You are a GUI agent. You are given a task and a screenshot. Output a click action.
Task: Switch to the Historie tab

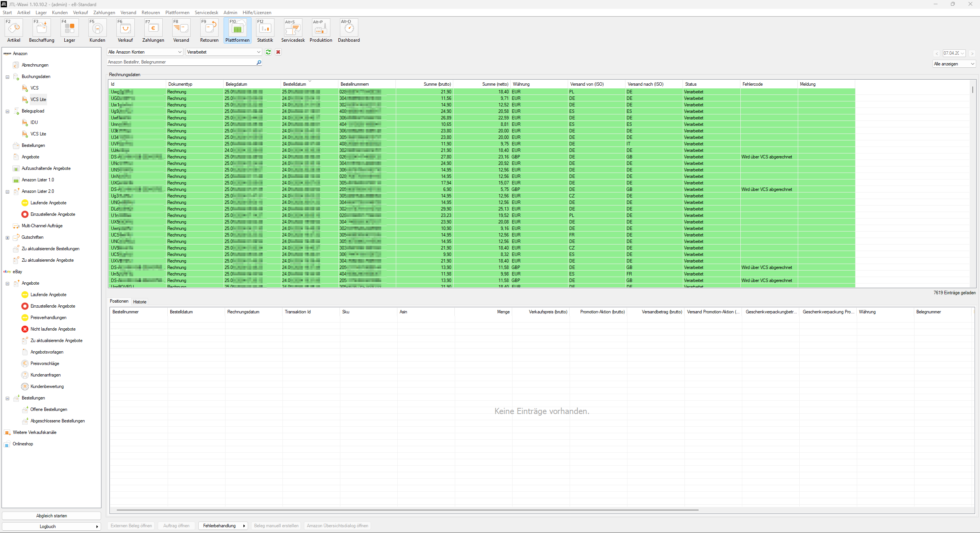click(140, 302)
